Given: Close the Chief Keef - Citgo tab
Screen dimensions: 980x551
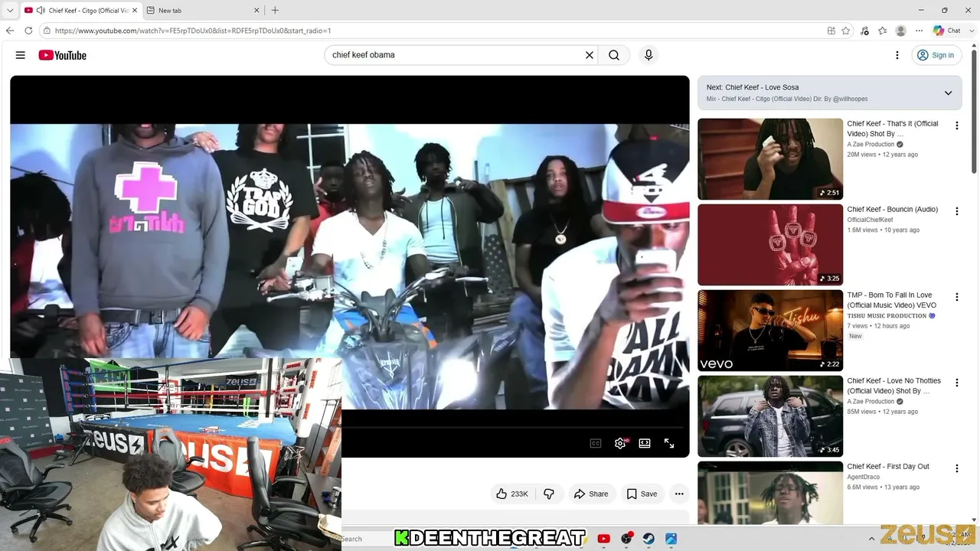Looking at the screenshot, I should 134,10.
